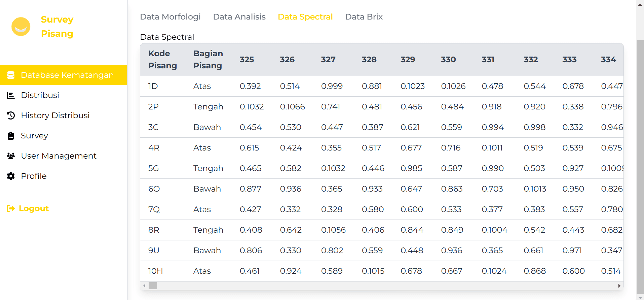Select the Data Spectral tab

(x=305, y=17)
